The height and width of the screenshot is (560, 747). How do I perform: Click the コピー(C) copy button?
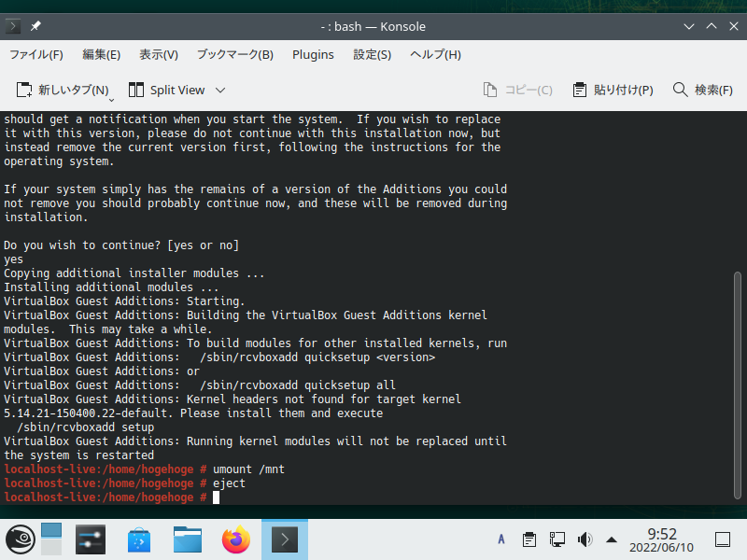pos(517,90)
